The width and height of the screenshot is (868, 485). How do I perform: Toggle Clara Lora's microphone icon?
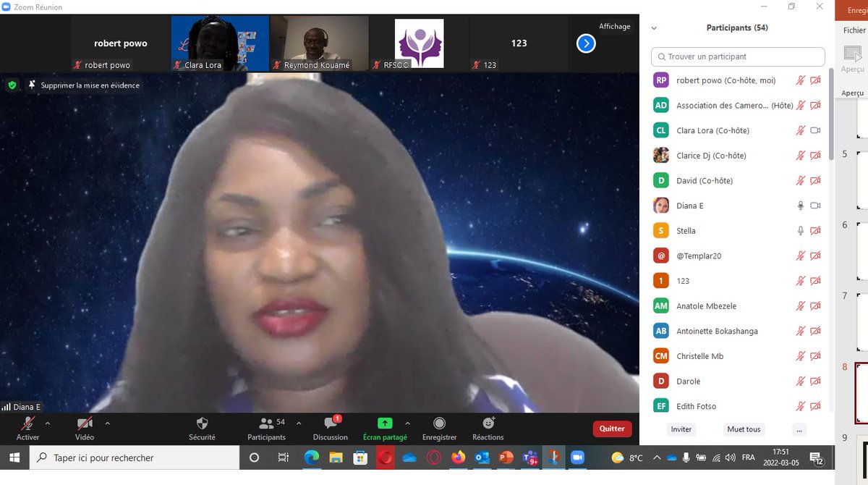801,130
